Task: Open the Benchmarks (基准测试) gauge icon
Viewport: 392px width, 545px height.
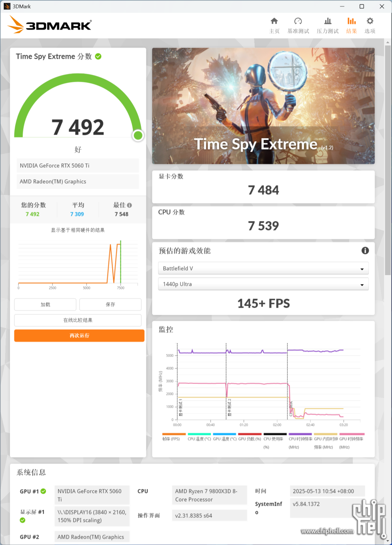Action: click(x=298, y=21)
